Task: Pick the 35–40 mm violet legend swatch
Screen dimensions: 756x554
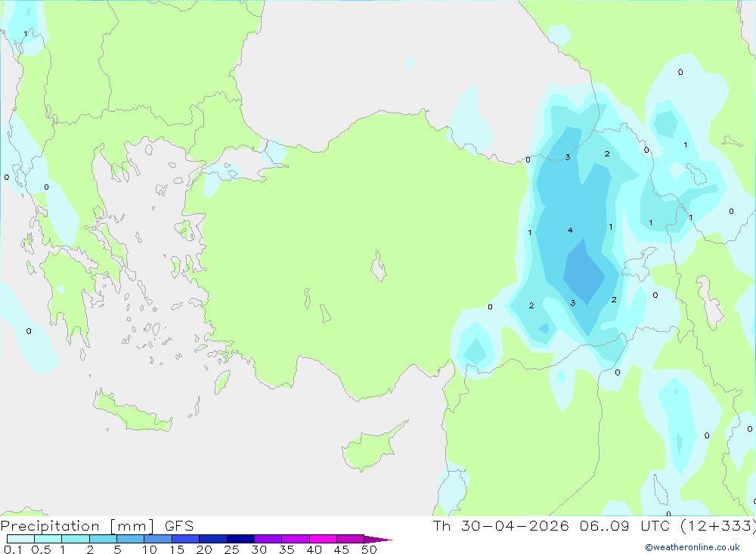Action: click(295, 539)
